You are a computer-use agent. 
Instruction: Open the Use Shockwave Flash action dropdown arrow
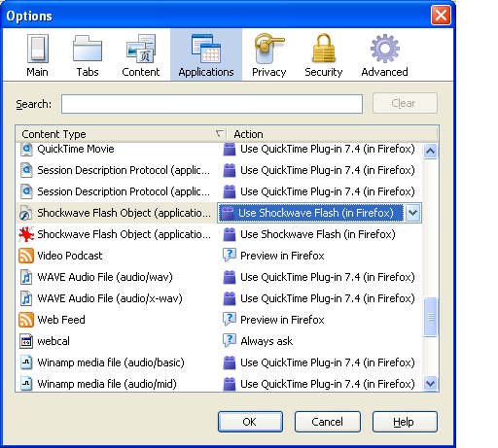pyautogui.click(x=412, y=213)
